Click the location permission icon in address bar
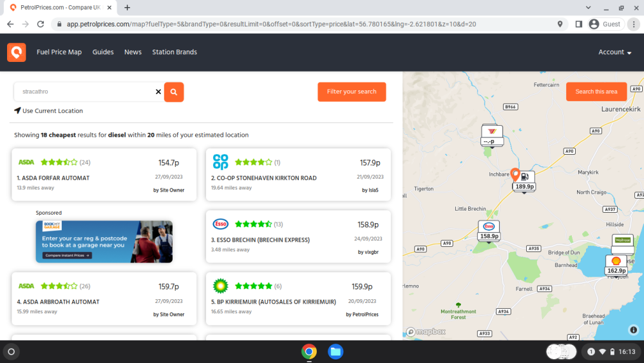The width and height of the screenshot is (644, 363). (560, 25)
